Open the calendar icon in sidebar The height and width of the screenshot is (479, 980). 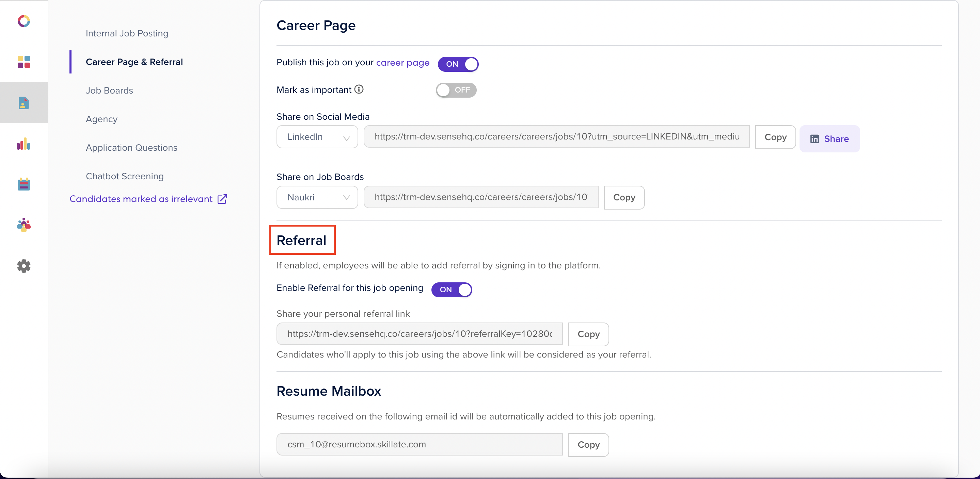23,184
